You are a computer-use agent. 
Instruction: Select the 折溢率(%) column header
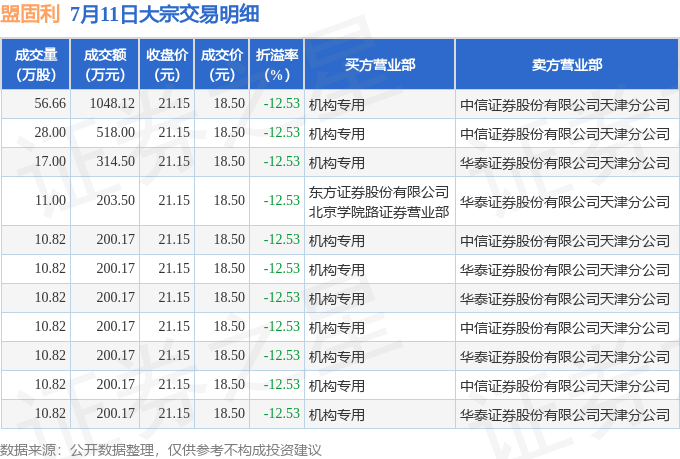(277, 64)
